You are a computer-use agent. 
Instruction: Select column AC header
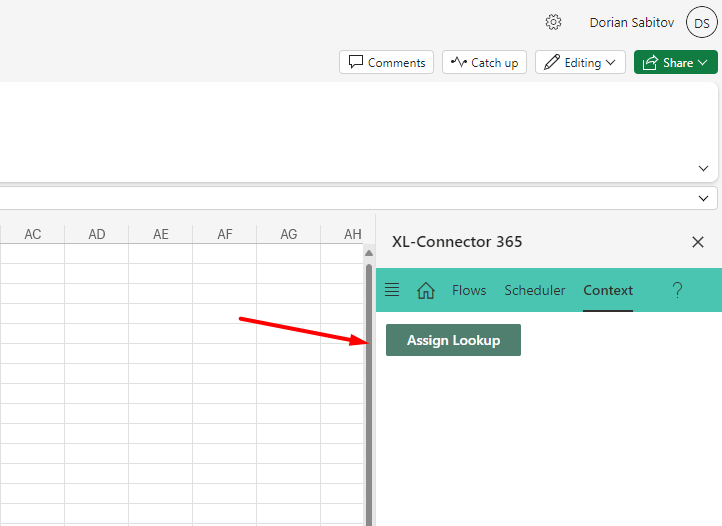[x=33, y=234]
